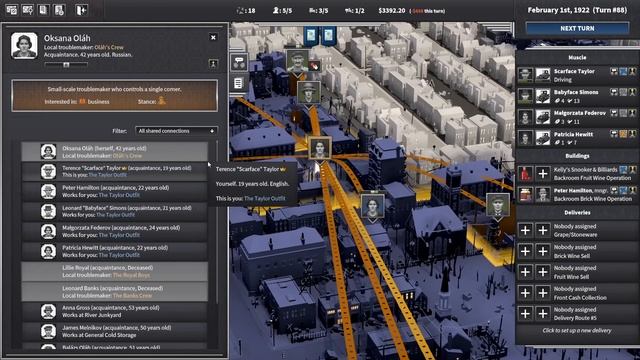
Task: Click the NEXT TURN button
Action: pos(577,29)
